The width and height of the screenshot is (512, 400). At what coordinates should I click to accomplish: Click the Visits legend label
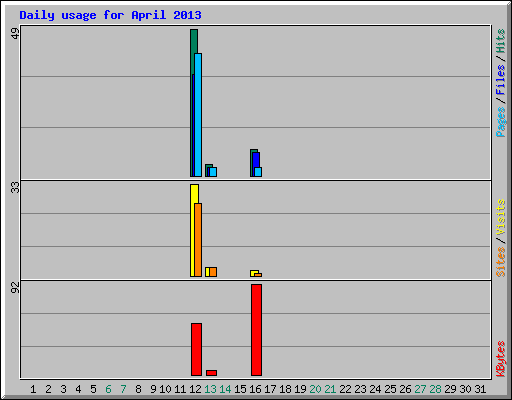[501, 217]
